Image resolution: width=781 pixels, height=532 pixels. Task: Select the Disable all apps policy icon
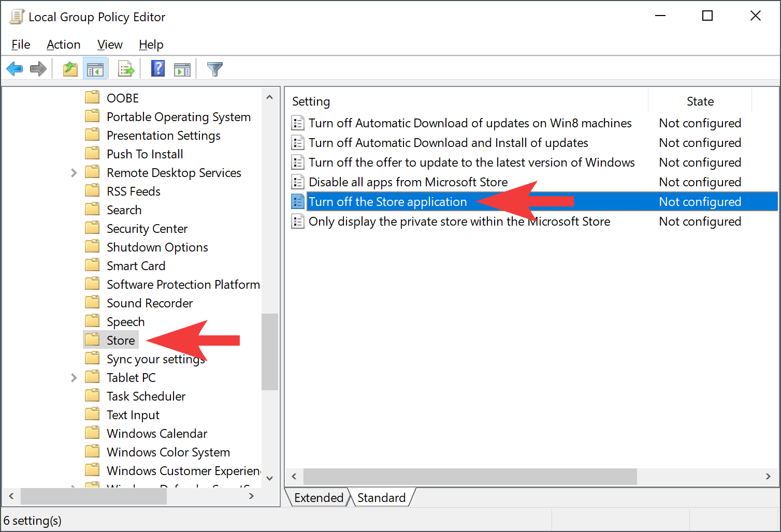click(298, 182)
